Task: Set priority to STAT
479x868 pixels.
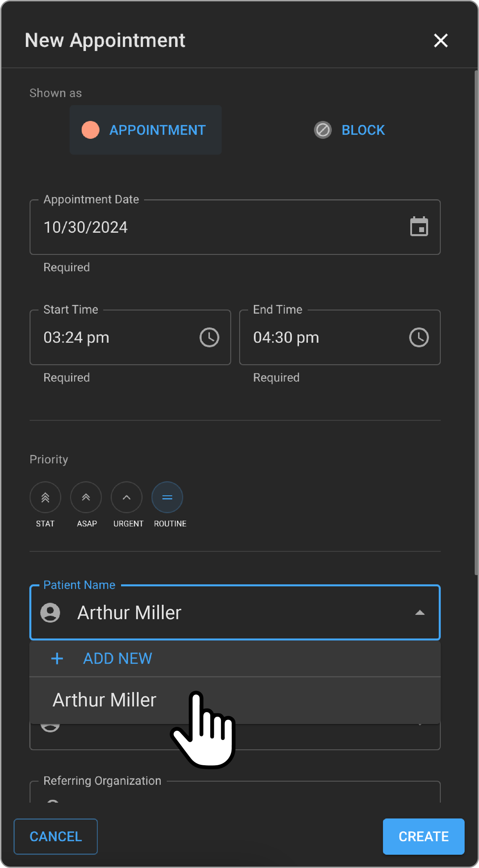Action: [45, 497]
